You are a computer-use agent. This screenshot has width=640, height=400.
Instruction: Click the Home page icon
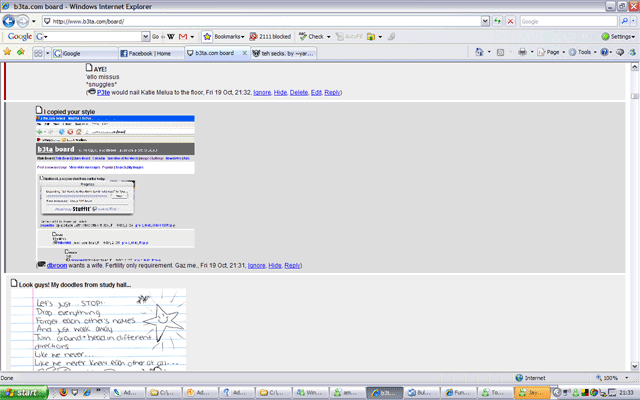click(479, 52)
